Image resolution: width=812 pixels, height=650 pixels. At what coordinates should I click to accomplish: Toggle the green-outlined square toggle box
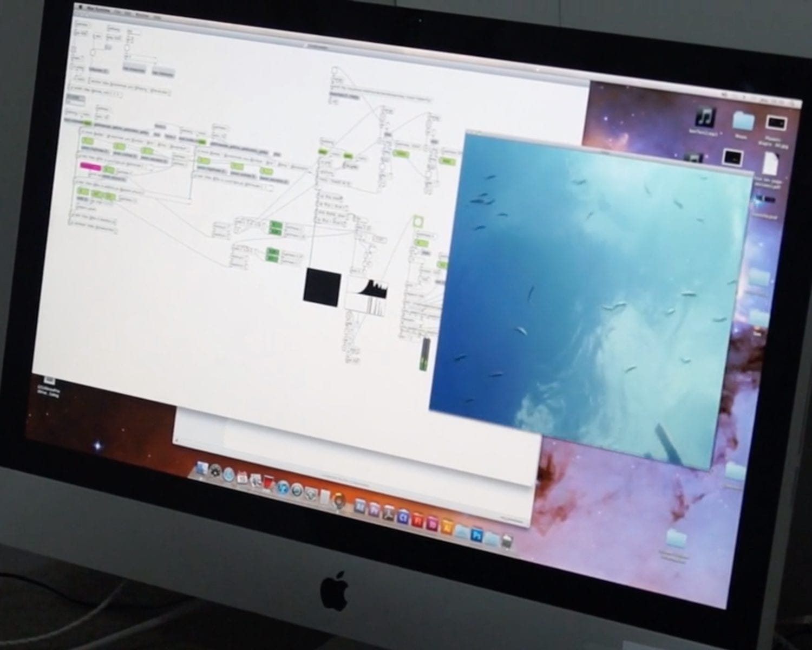(418, 220)
